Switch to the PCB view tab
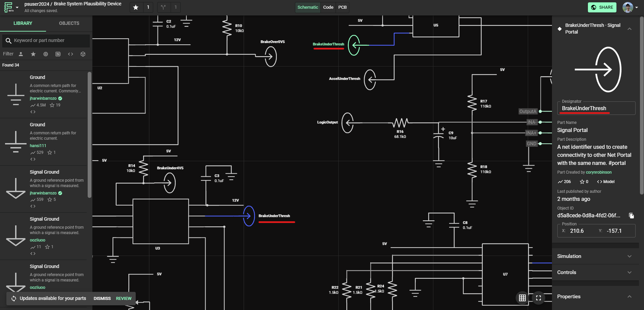 click(x=342, y=7)
